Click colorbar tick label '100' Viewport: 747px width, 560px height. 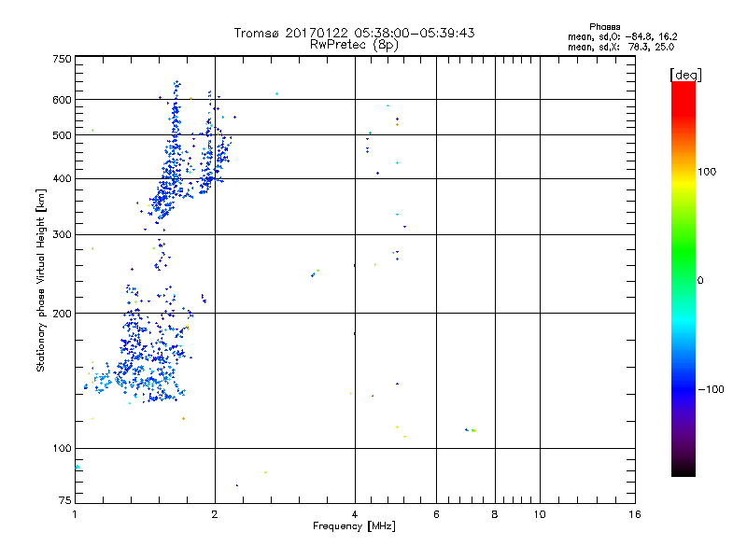pyautogui.click(x=707, y=172)
